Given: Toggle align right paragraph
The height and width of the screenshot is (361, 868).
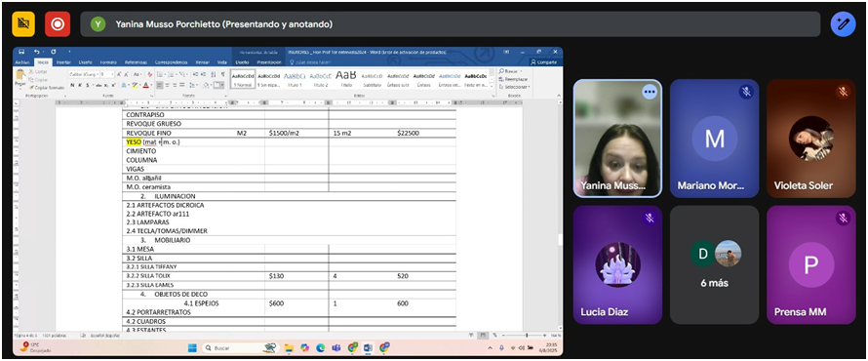Looking at the screenshot, I should (x=175, y=85).
